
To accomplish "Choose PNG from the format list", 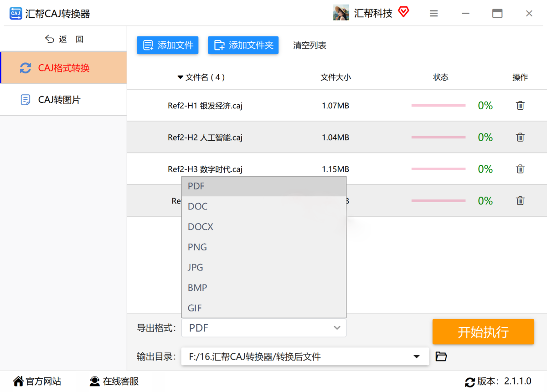I will tap(197, 247).
